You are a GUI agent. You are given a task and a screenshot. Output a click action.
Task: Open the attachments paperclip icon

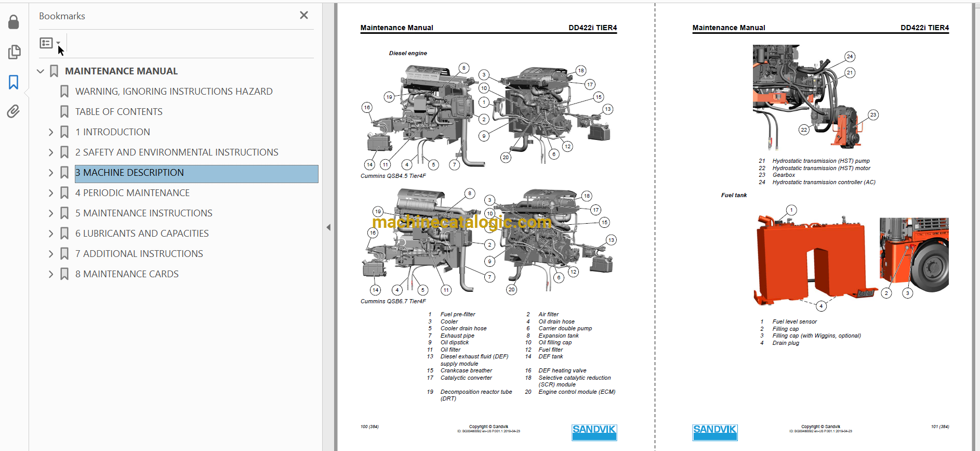14,111
